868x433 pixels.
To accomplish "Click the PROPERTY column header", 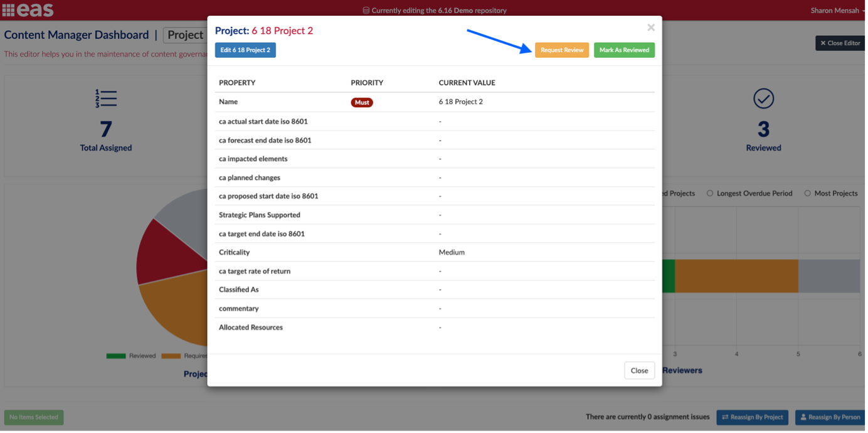I will tap(237, 83).
